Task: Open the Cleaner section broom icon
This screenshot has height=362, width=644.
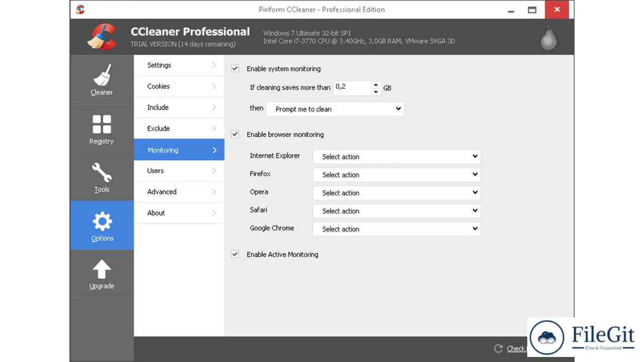Action: click(x=102, y=75)
